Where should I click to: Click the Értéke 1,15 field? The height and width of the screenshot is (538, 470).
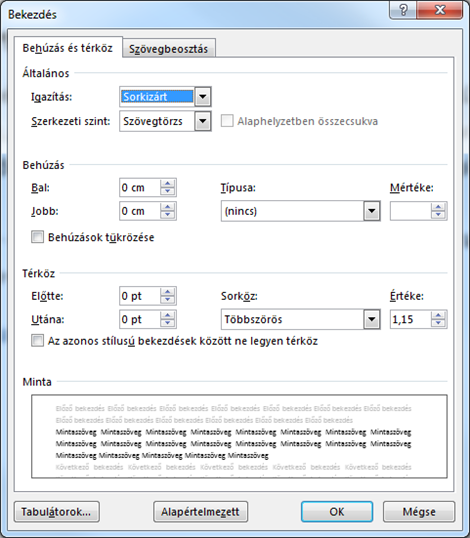pos(411,319)
